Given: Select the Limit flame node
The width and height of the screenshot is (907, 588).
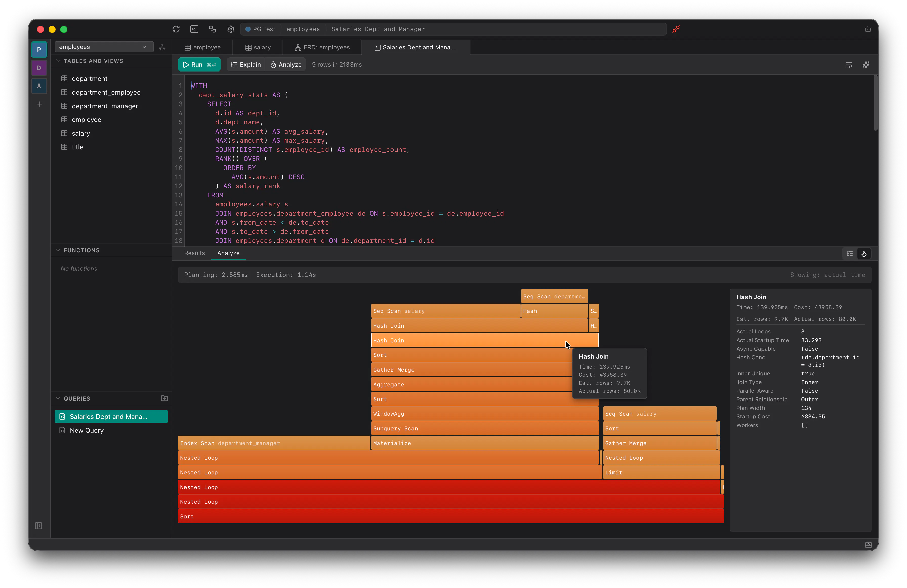Looking at the screenshot, I should [x=662, y=473].
